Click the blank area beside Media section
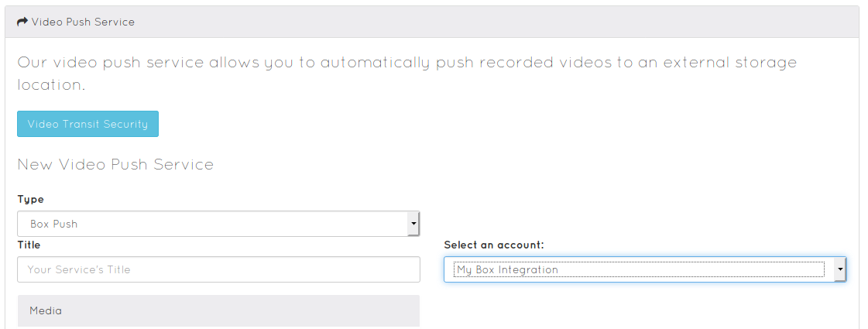 point(636,310)
